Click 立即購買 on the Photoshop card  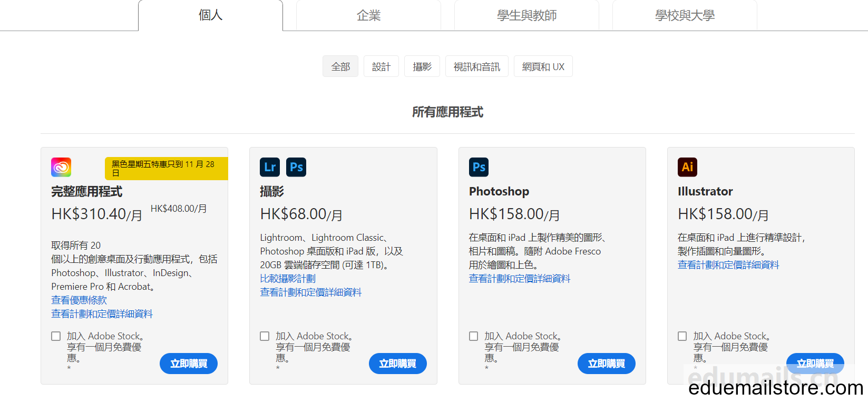607,364
